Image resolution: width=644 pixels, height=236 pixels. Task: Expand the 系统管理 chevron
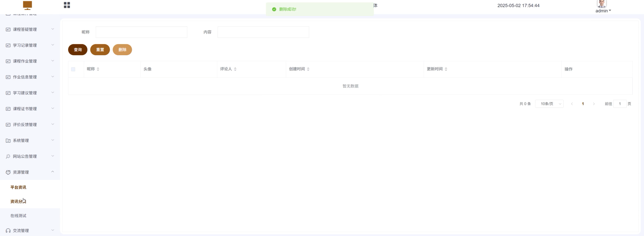(x=53, y=140)
